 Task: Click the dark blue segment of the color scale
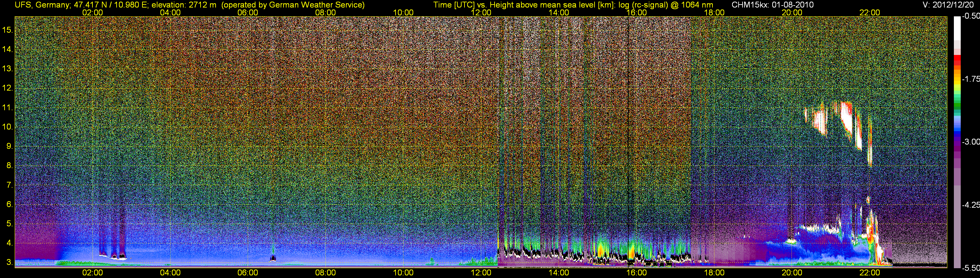(x=957, y=134)
